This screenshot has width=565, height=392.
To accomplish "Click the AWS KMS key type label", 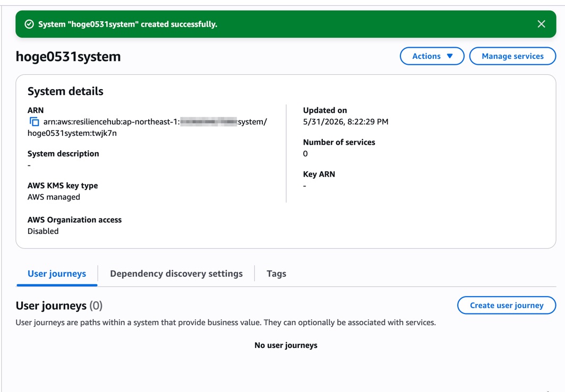I will [x=63, y=186].
